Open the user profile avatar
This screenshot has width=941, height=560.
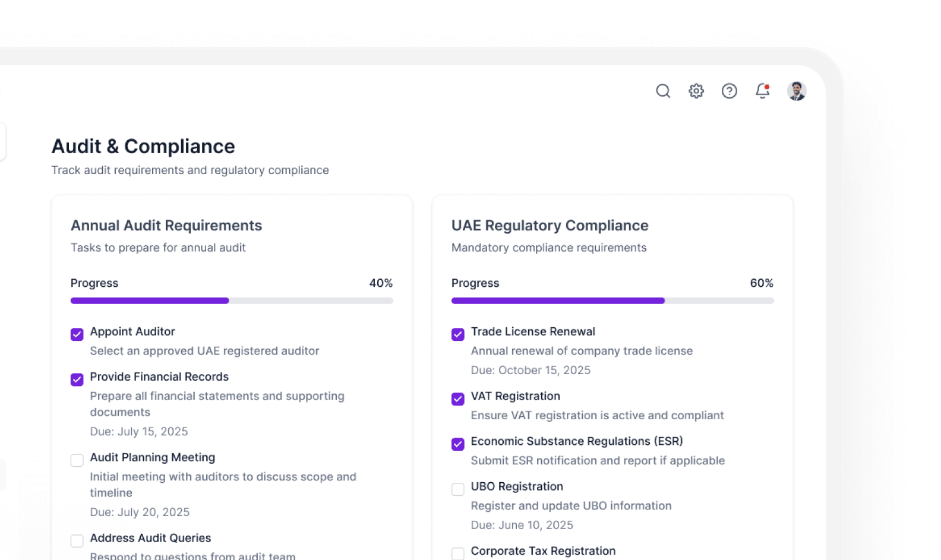click(796, 91)
